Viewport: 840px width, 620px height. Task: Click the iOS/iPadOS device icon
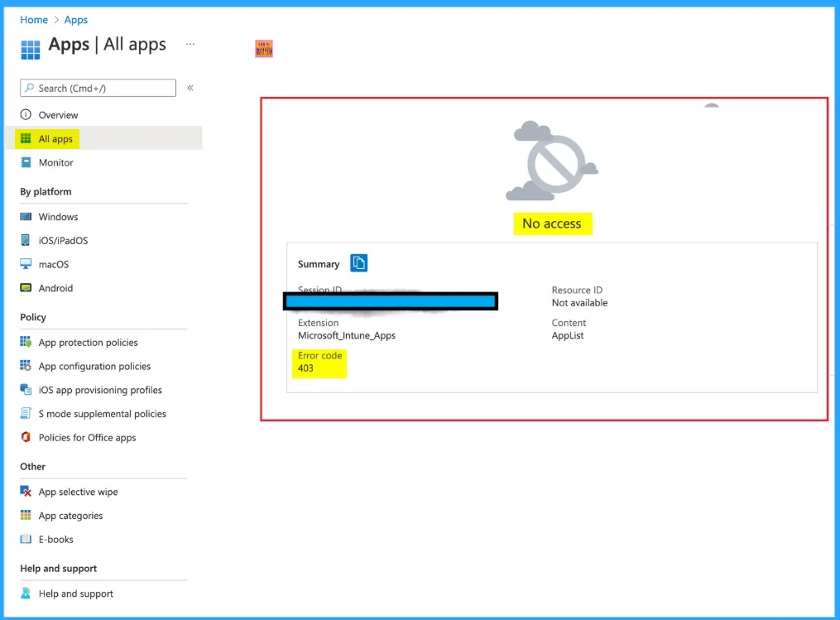tap(26, 240)
